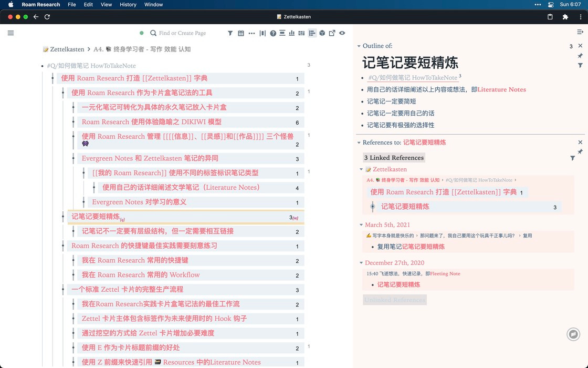Go back with the arrow in title bar

[x=36, y=17]
